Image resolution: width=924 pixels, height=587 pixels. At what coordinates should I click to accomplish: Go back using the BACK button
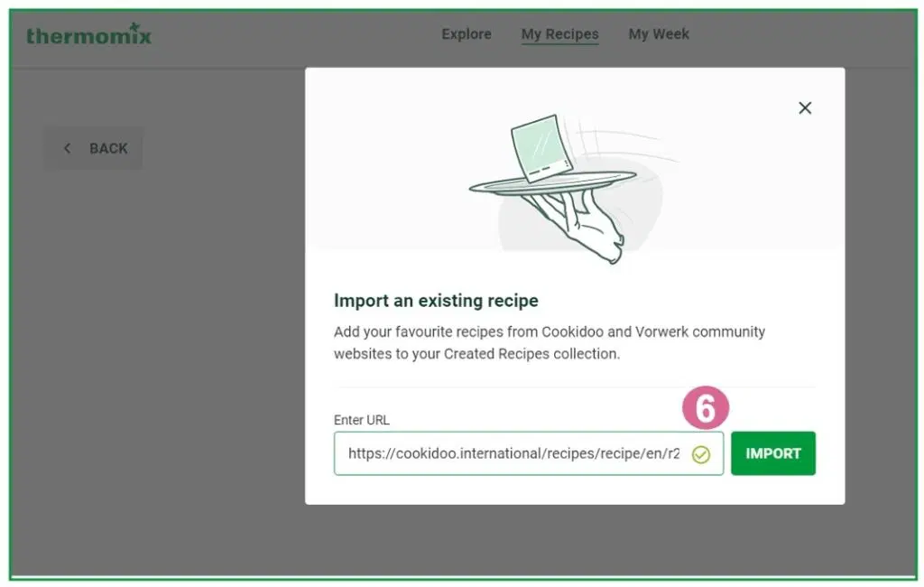94,148
